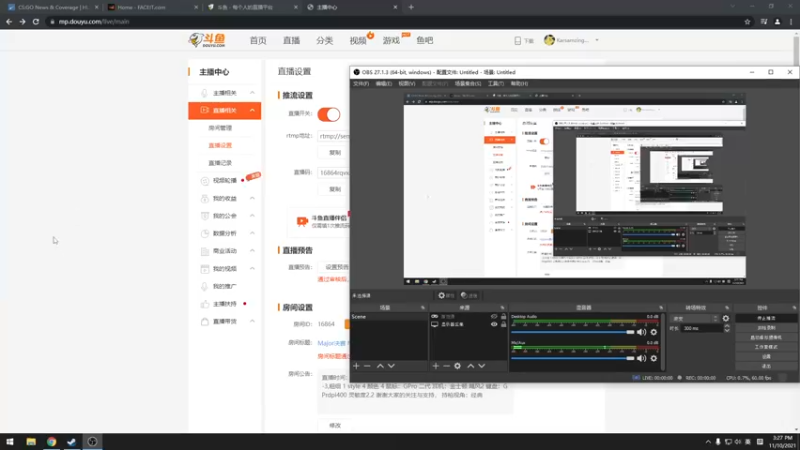
Task: Open source properties gear in Sources panel
Action: pos(458,366)
